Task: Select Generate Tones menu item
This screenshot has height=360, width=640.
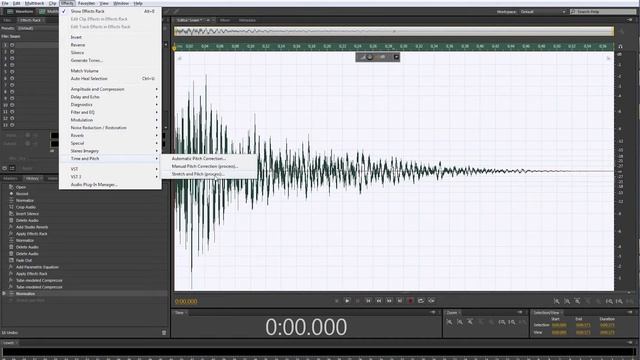Action: pyautogui.click(x=110, y=60)
